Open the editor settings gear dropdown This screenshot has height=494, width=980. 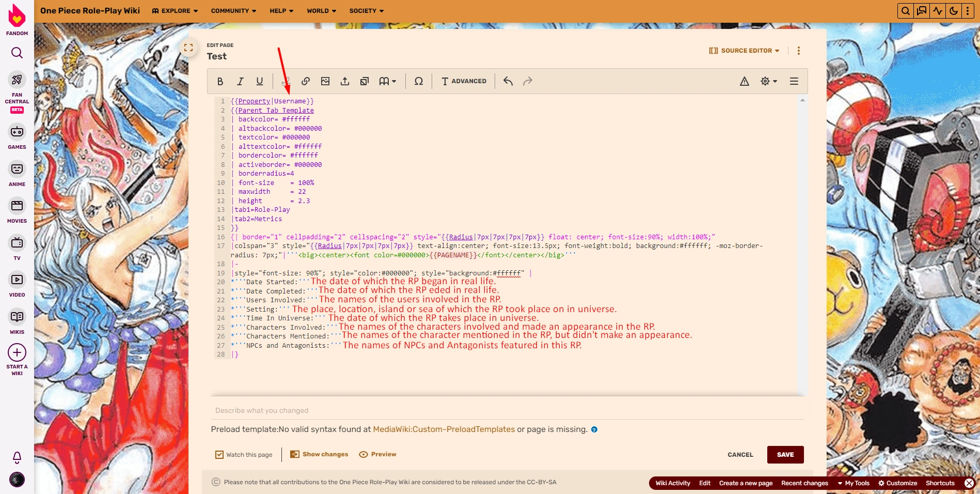click(x=769, y=81)
